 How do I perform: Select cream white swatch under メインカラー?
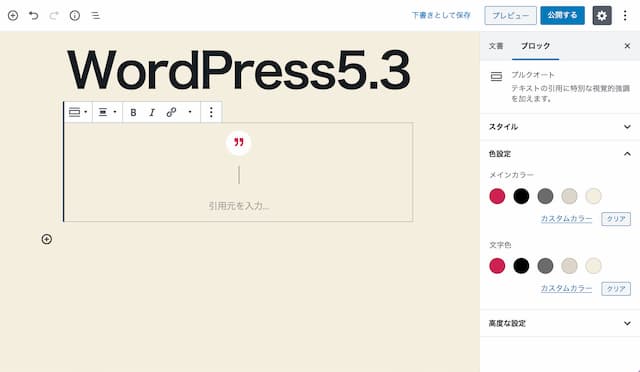click(593, 196)
